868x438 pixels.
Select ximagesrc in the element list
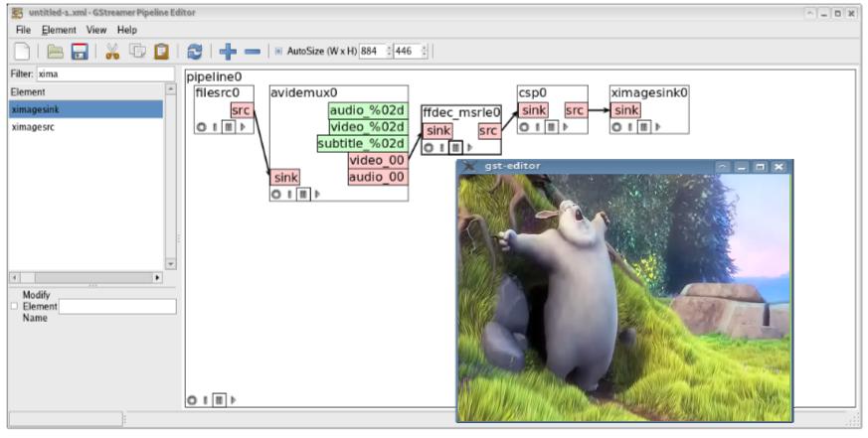(x=86, y=127)
